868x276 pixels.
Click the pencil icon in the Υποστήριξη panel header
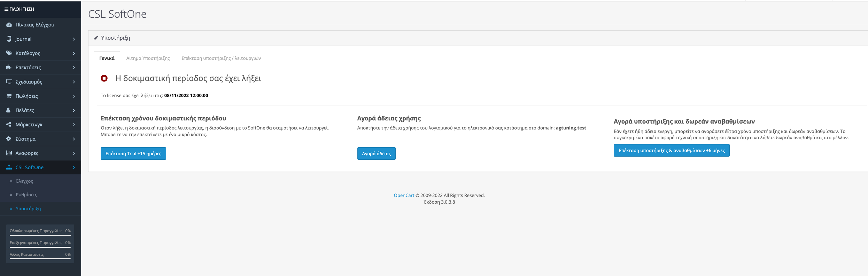click(96, 38)
